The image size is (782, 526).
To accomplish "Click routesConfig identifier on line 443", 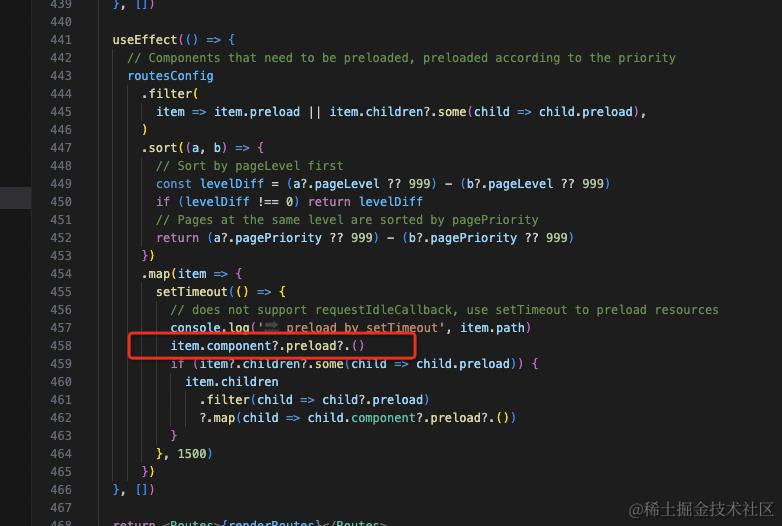I will (x=171, y=76).
